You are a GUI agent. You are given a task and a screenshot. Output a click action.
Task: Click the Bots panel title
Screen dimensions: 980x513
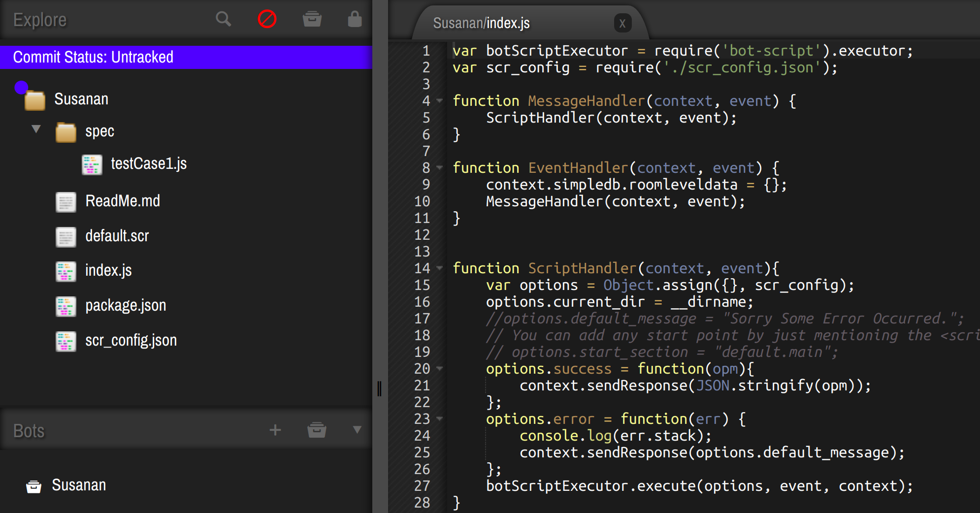pos(29,431)
